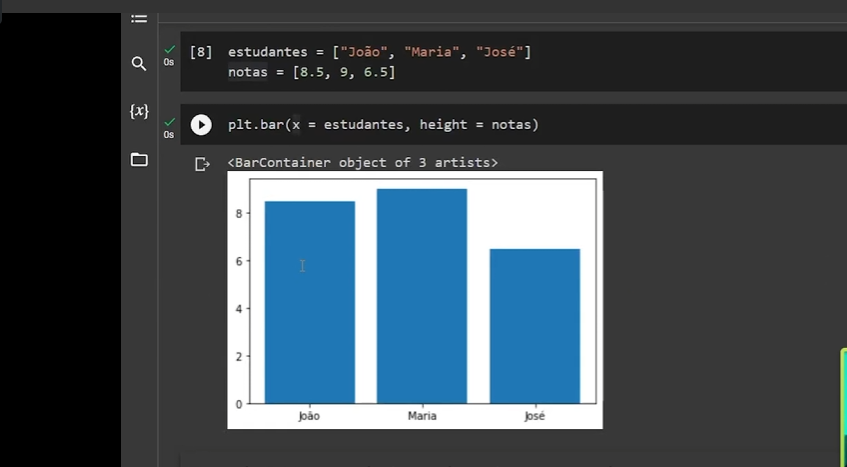847x467 pixels.
Task: Run the plt.bar cell with play button
Action: 201,125
